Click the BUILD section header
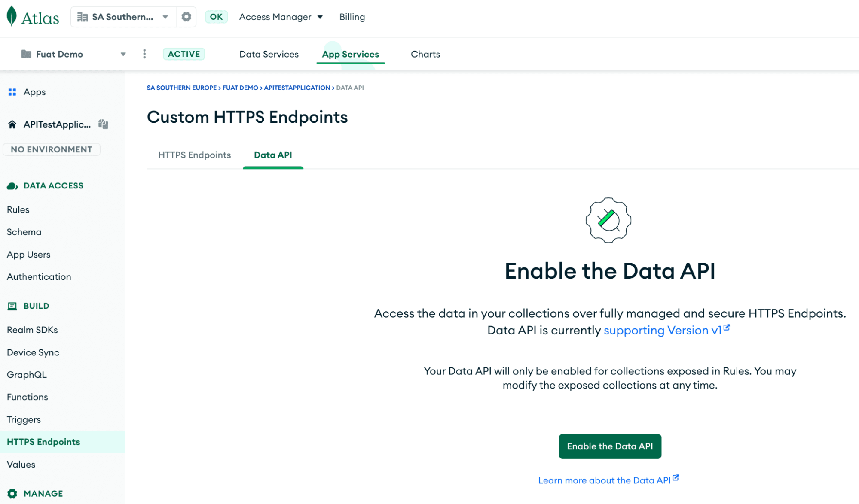 click(36, 306)
